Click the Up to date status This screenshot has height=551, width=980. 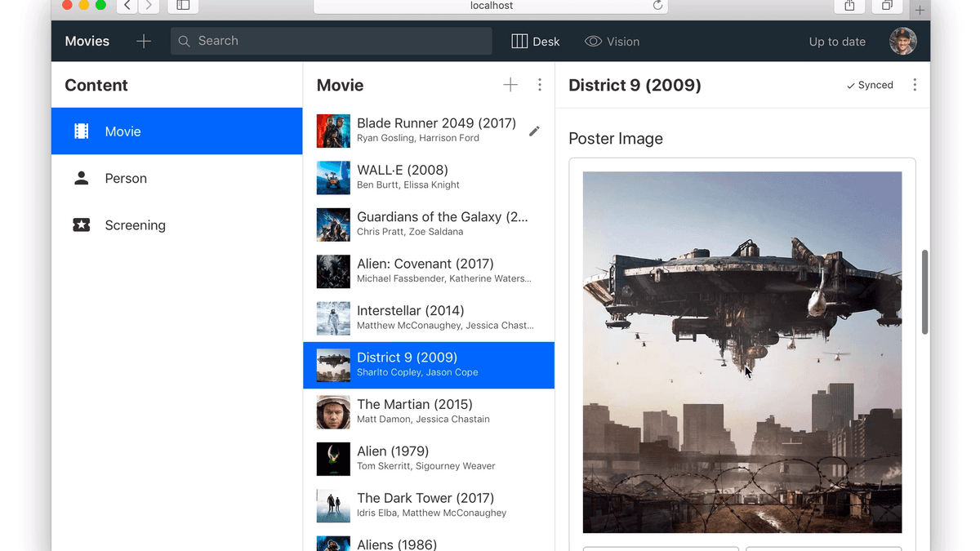[837, 42]
